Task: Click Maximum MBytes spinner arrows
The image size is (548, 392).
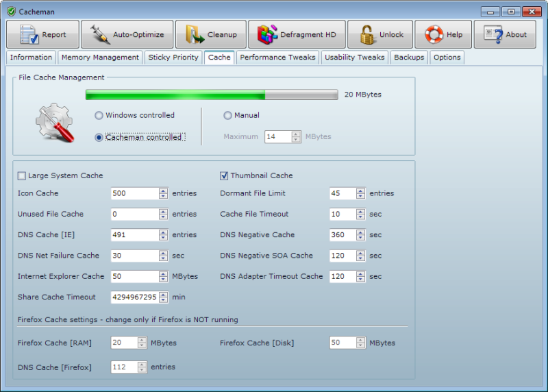Action: tap(296, 137)
